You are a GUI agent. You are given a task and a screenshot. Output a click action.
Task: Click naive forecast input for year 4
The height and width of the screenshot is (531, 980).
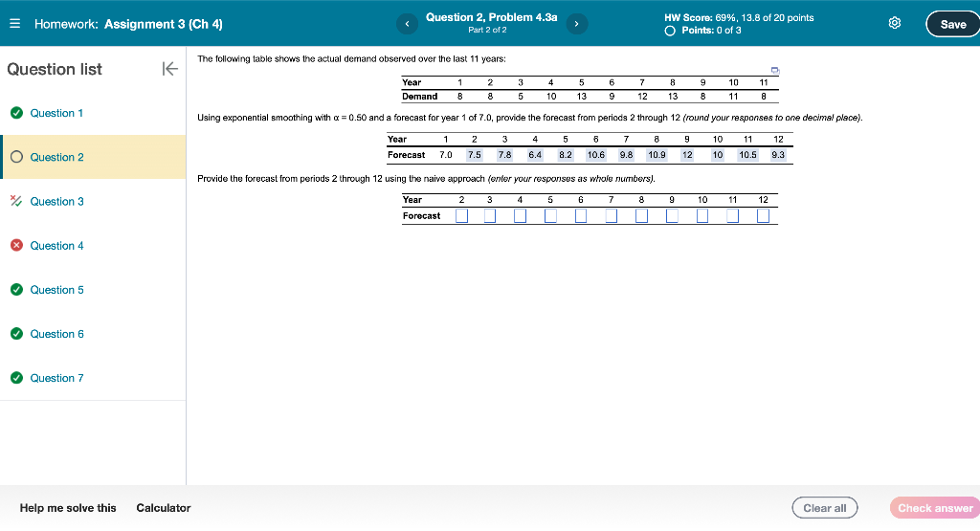(520, 215)
